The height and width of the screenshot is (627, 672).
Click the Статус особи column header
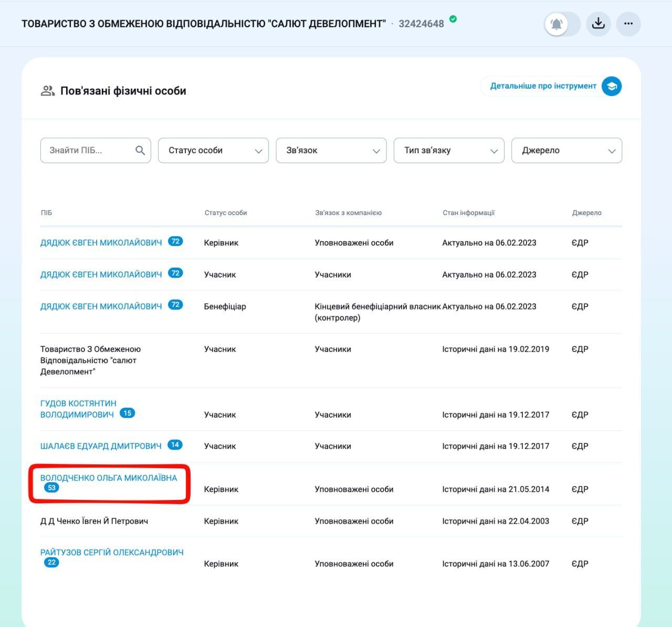226,213
